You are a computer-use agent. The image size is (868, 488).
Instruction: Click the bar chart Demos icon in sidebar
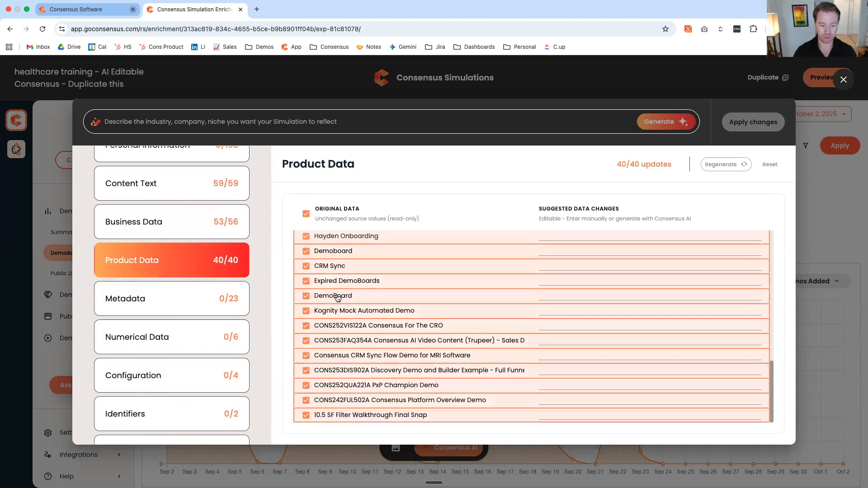[x=48, y=211]
